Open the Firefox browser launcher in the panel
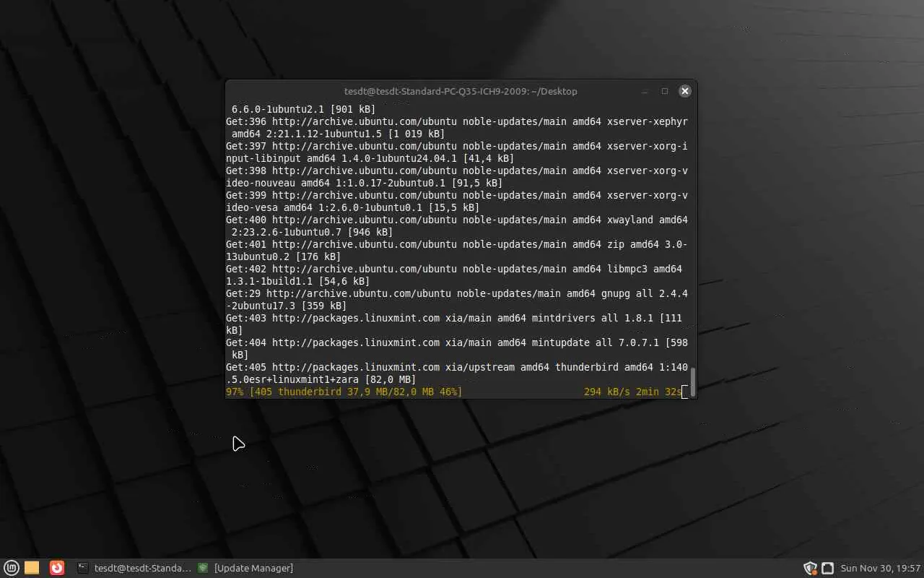This screenshot has width=924, height=578. pos(57,568)
